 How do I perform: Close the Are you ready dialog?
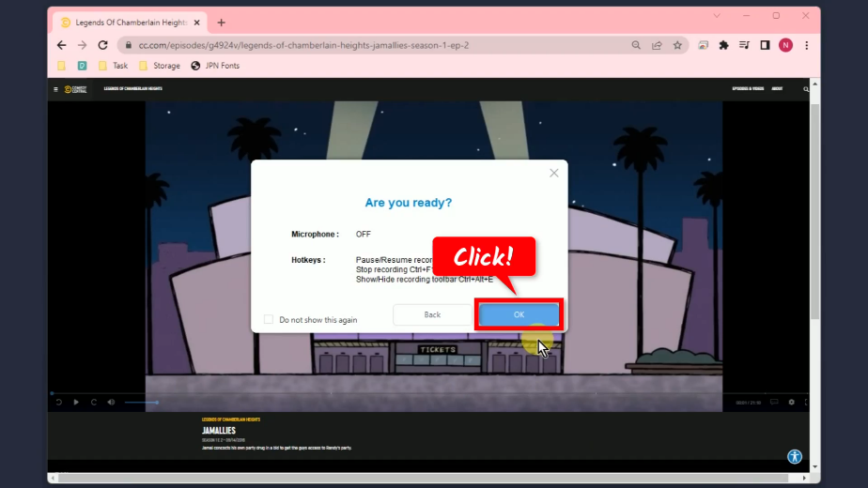(553, 174)
